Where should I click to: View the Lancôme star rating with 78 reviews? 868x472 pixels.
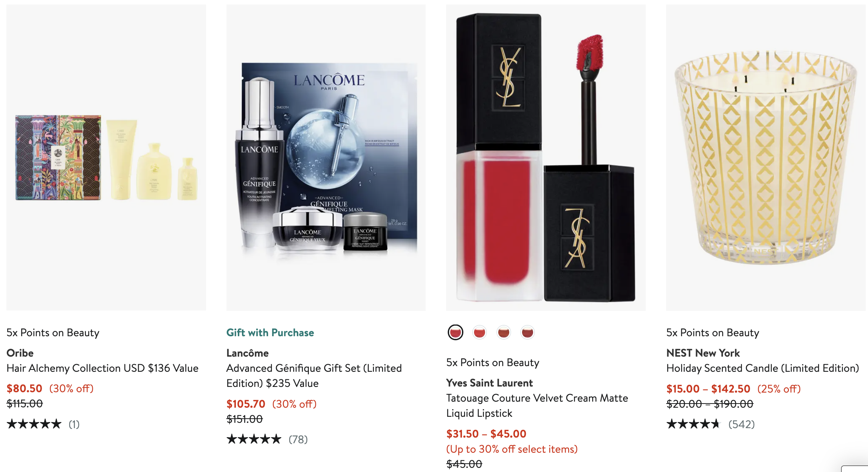(267, 439)
